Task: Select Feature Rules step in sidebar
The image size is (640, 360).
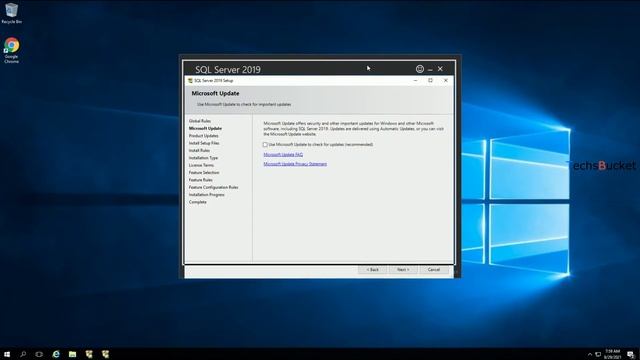Action: point(200,180)
